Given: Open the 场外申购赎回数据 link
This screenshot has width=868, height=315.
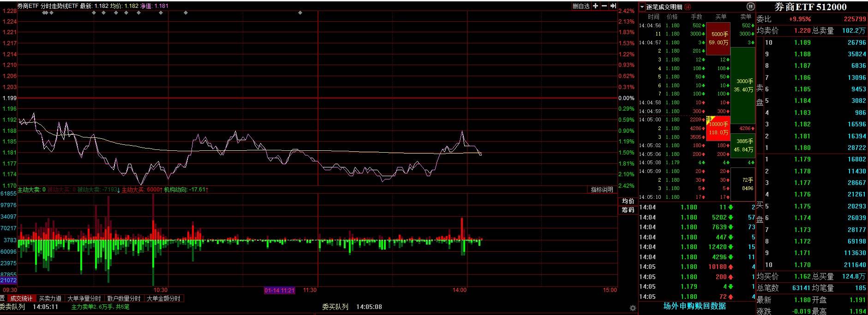Looking at the screenshot, I should point(694,306).
